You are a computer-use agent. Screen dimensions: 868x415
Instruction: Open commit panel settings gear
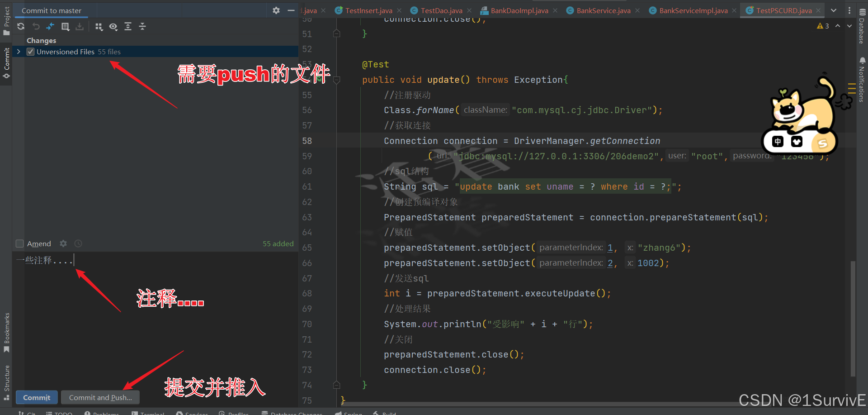click(276, 10)
